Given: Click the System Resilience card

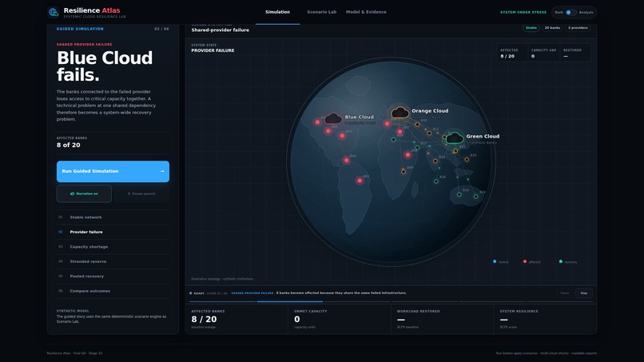Looking at the screenshot, I should (545, 319).
